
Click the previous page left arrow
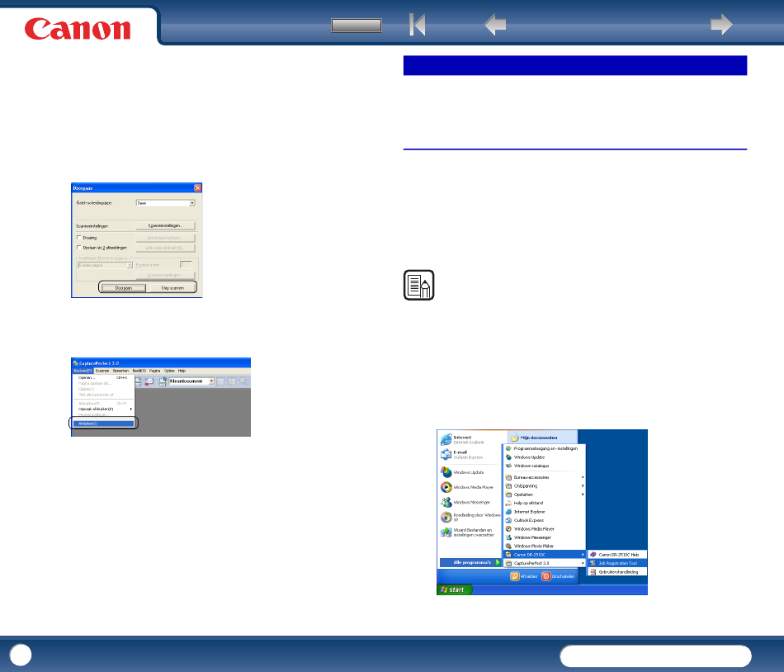point(495,25)
